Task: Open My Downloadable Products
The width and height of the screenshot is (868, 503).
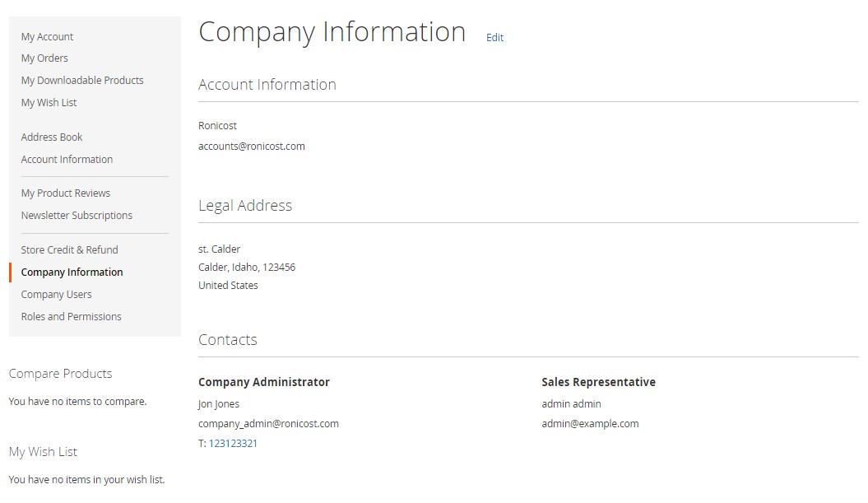Action: pos(82,81)
